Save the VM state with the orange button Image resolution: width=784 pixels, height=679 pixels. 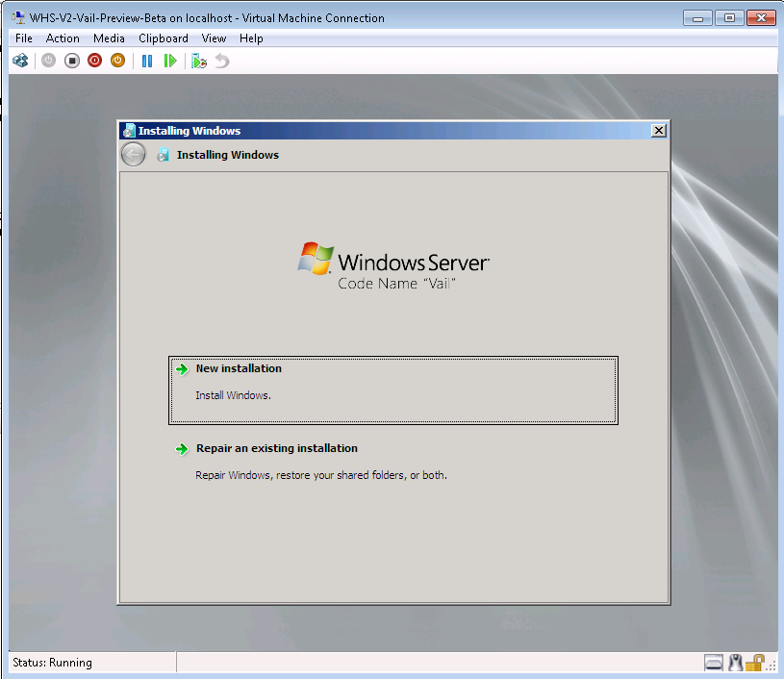[x=117, y=61]
